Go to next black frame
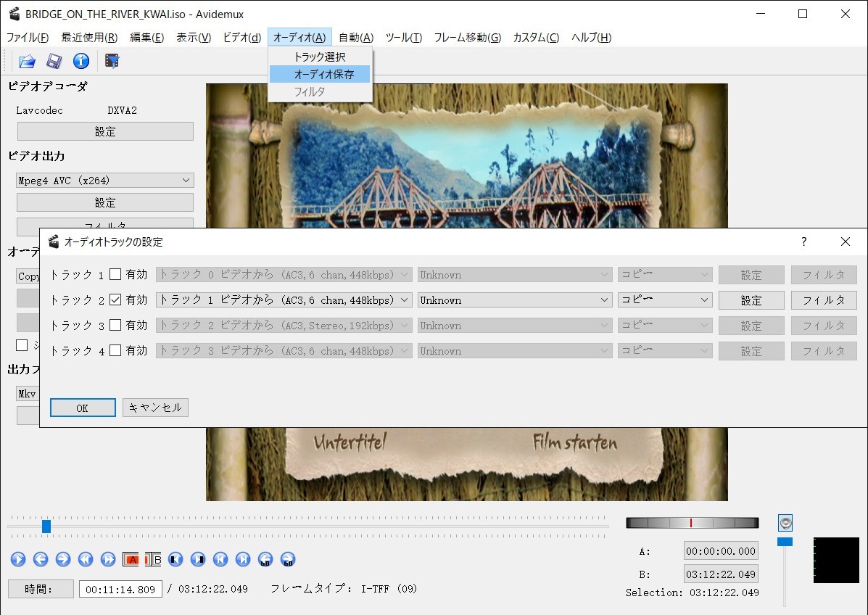 [x=198, y=559]
